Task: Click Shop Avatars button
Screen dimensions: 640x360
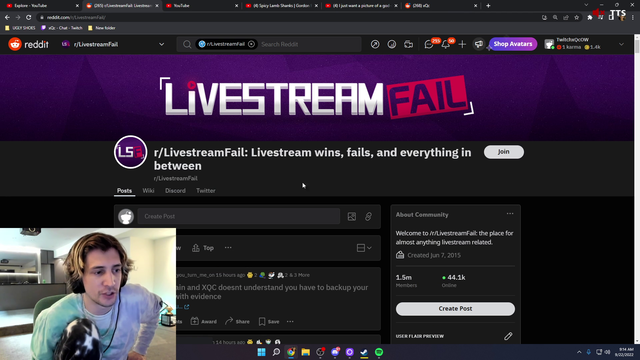Action: click(x=513, y=44)
